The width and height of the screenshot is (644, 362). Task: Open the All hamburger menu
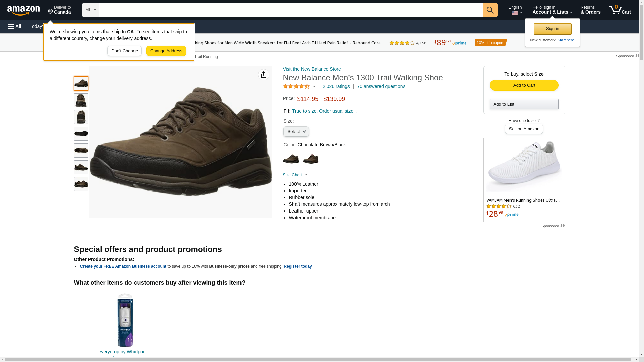click(15, 26)
